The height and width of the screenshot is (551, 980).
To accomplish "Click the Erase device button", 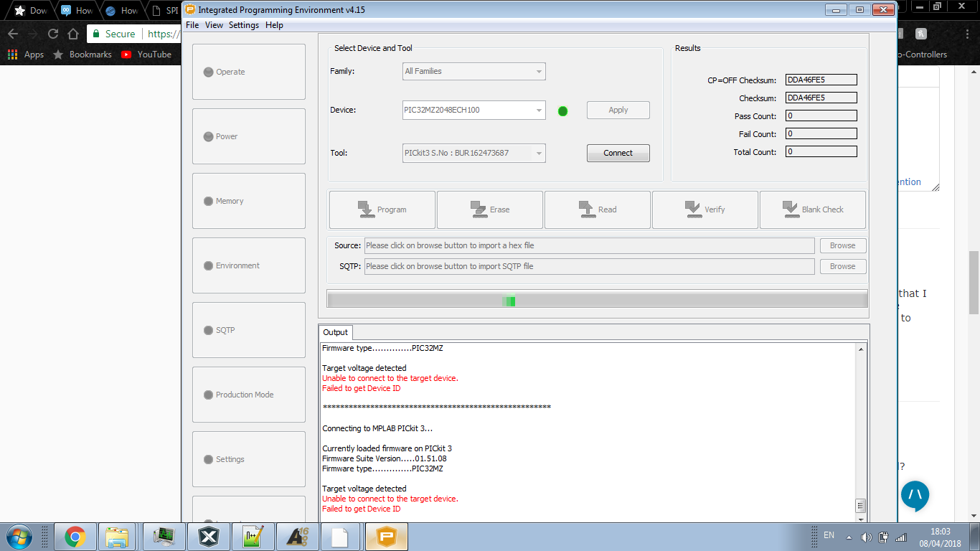I will [x=489, y=209].
